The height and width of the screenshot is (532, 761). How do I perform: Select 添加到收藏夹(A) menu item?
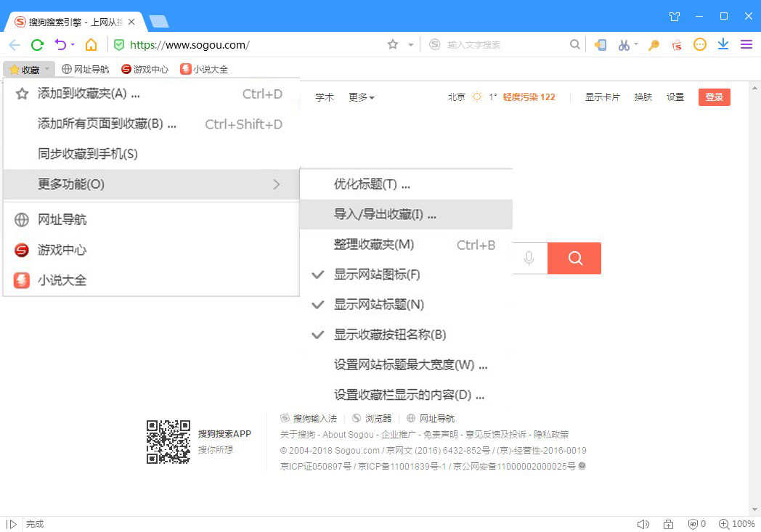[151, 94]
